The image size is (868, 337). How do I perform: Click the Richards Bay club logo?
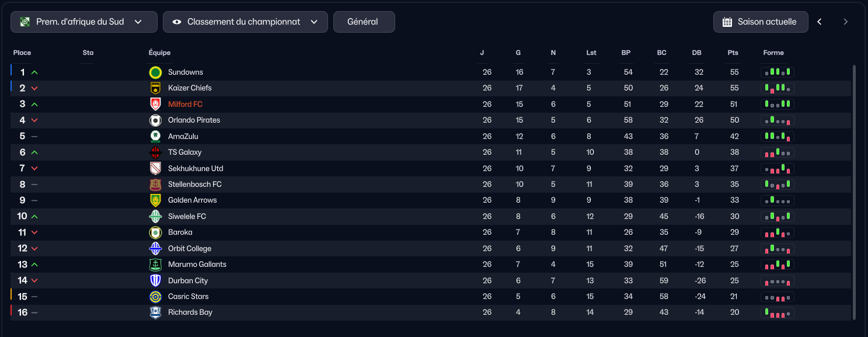(155, 312)
